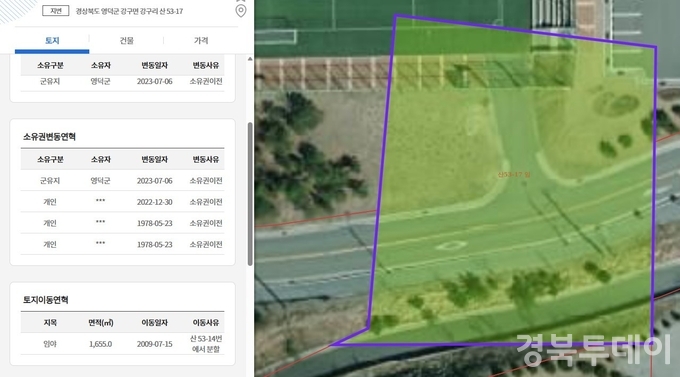Click the 지번 badge next to address

coord(56,11)
